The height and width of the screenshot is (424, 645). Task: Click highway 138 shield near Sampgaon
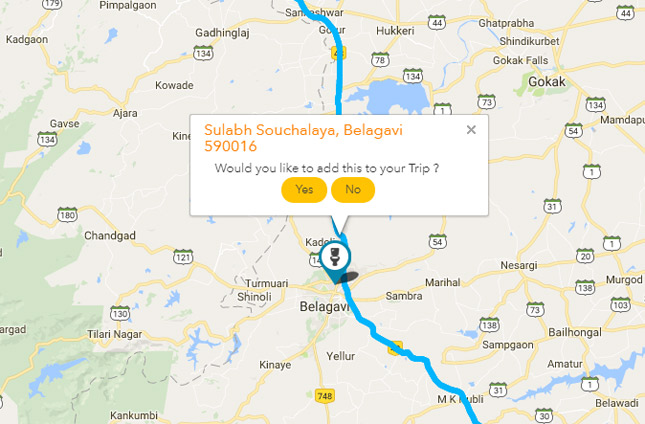[x=490, y=325]
